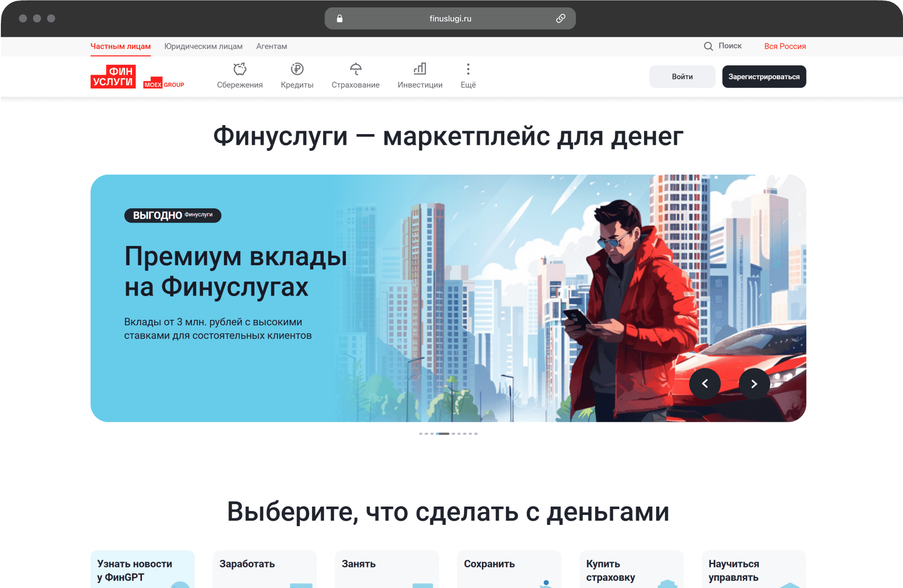Copy link icon in address bar
The height and width of the screenshot is (588, 903).
[561, 18]
